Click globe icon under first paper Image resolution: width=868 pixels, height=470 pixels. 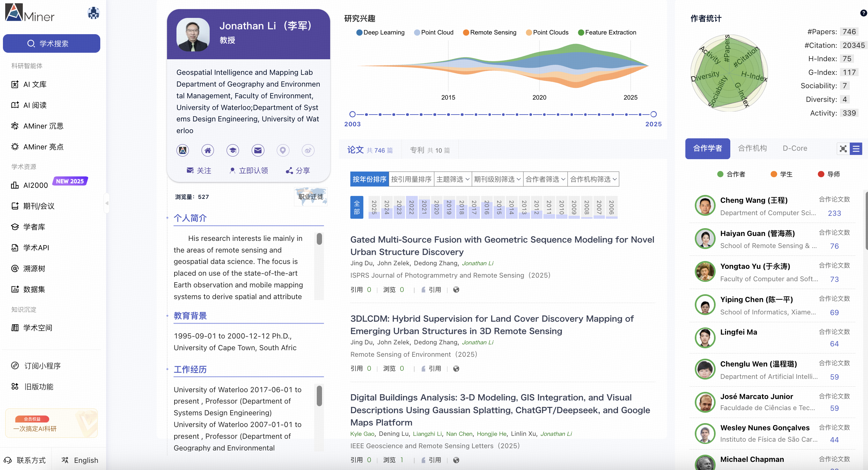[456, 289]
